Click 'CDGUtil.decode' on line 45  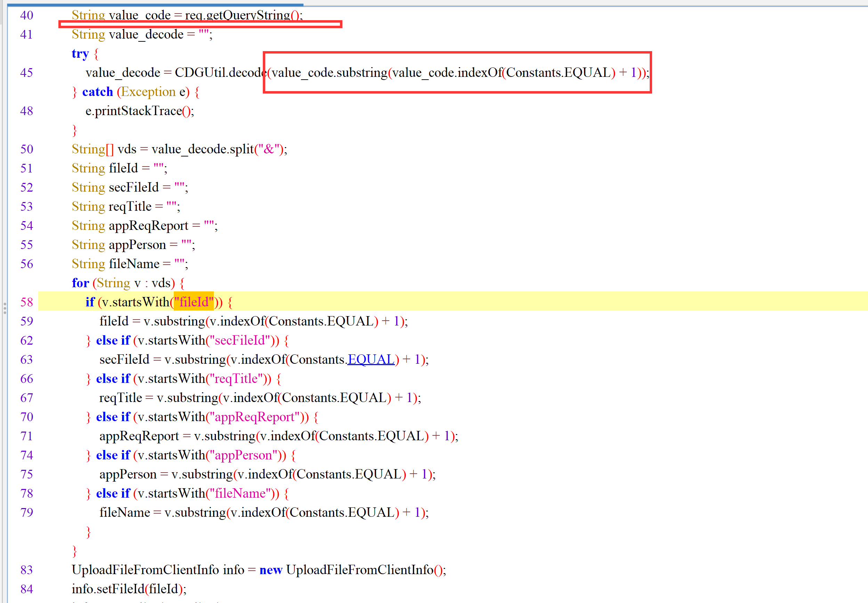click(221, 73)
